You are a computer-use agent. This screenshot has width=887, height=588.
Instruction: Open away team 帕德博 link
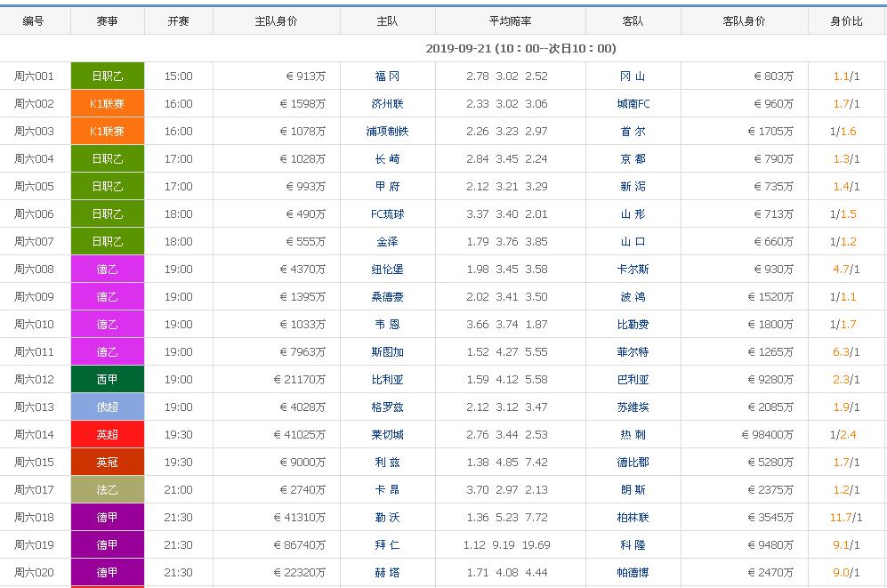(x=633, y=573)
